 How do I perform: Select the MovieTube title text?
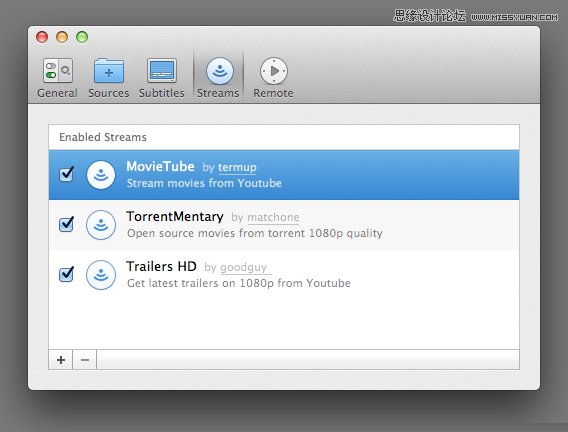160,167
